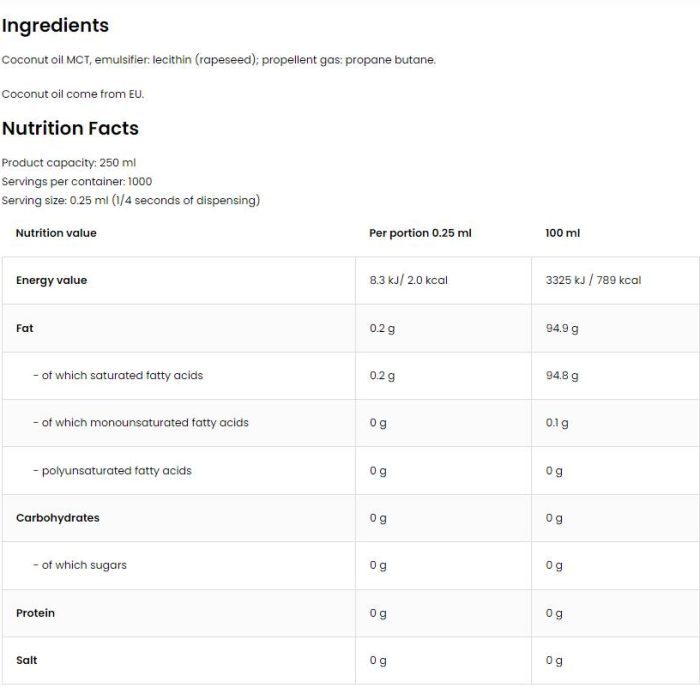
Task: Select the 'Carbohydrates' row label
Action: 58,518
